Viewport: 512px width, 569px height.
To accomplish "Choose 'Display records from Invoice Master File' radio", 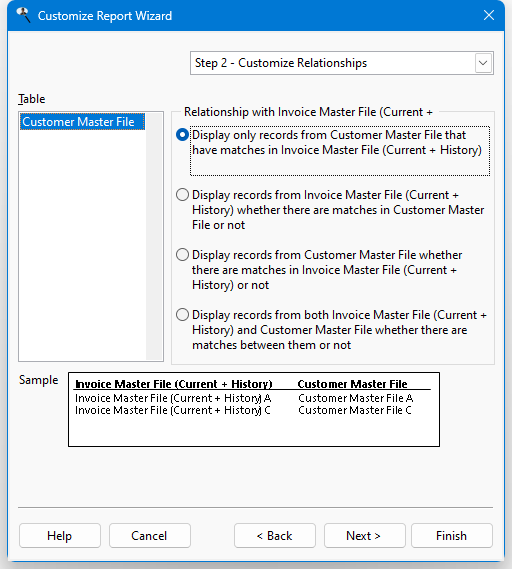I will pos(182,195).
